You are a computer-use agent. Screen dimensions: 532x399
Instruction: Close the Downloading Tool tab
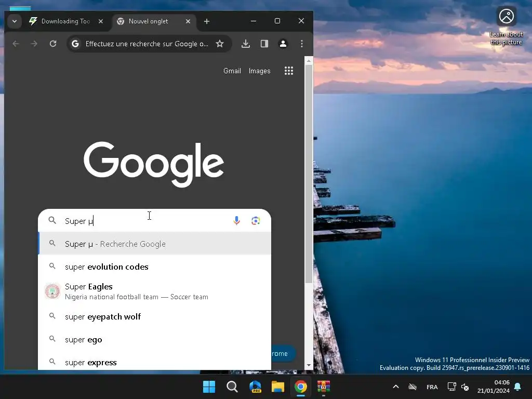101,21
